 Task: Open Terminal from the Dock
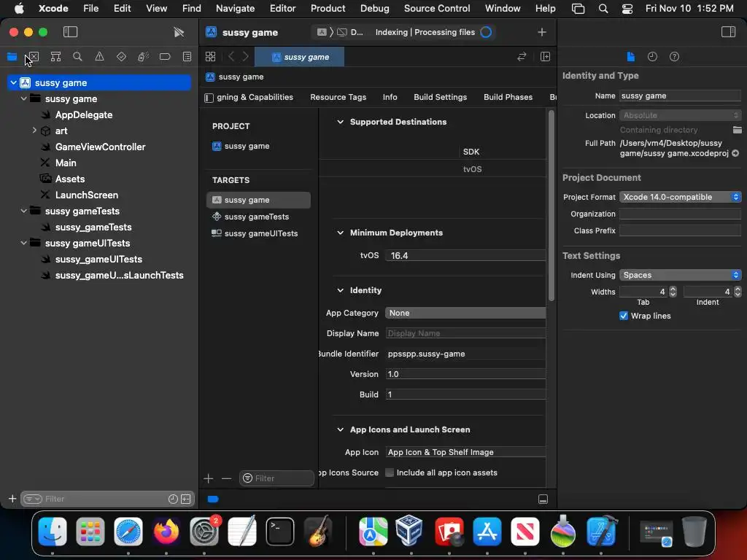279,532
